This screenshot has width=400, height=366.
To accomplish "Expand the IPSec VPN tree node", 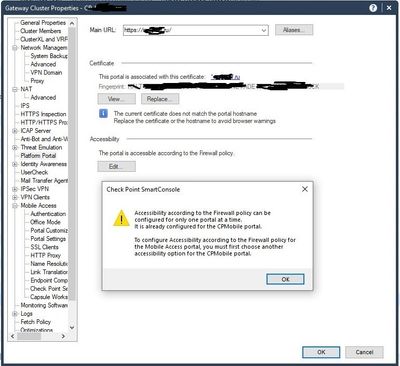I will click(15, 189).
